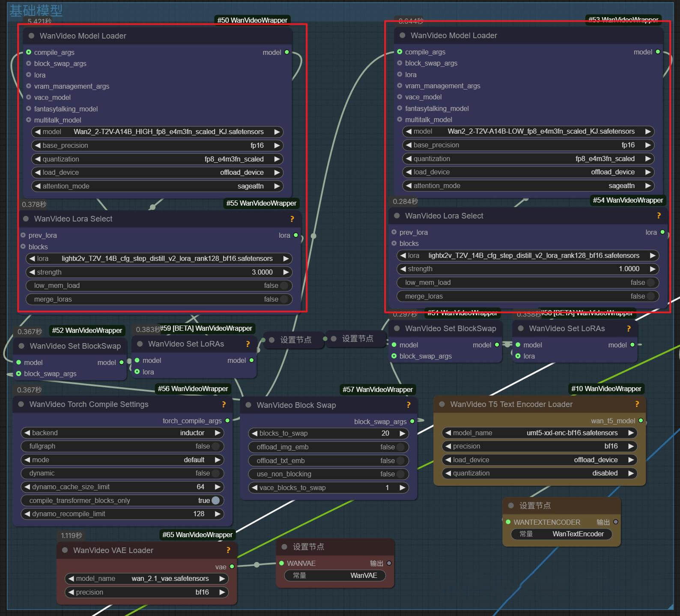Image resolution: width=680 pixels, height=616 pixels.
Task: Click model output port of node #50 Model Loader
Action: pos(287,52)
